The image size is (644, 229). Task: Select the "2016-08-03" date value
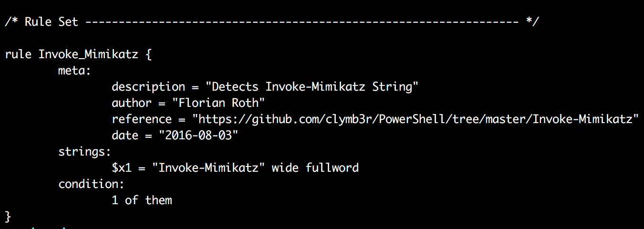198,135
